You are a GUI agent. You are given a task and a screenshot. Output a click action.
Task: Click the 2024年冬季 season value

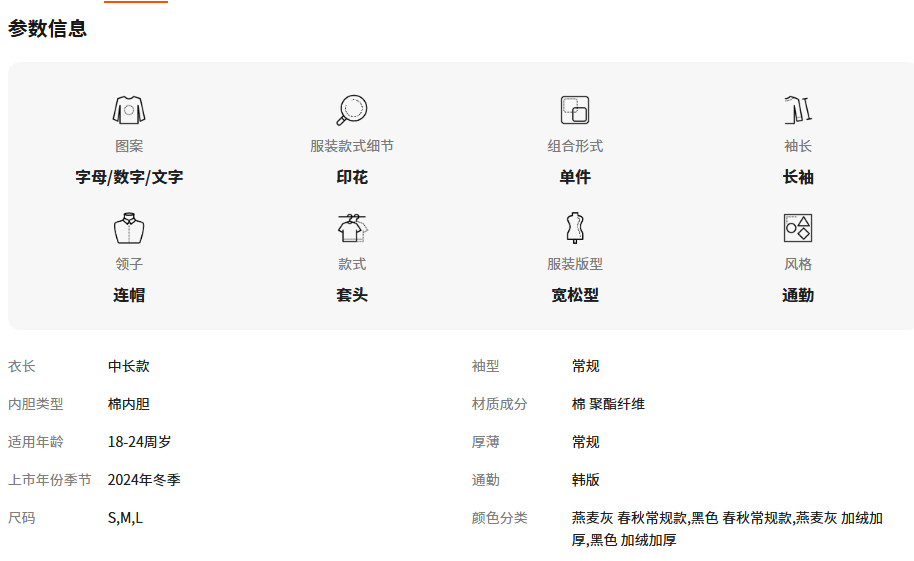(x=144, y=480)
